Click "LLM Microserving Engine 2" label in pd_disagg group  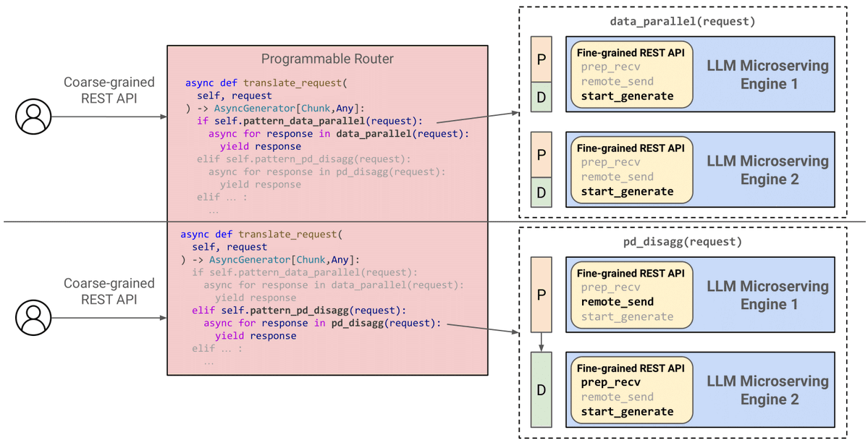pyautogui.click(x=768, y=390)
